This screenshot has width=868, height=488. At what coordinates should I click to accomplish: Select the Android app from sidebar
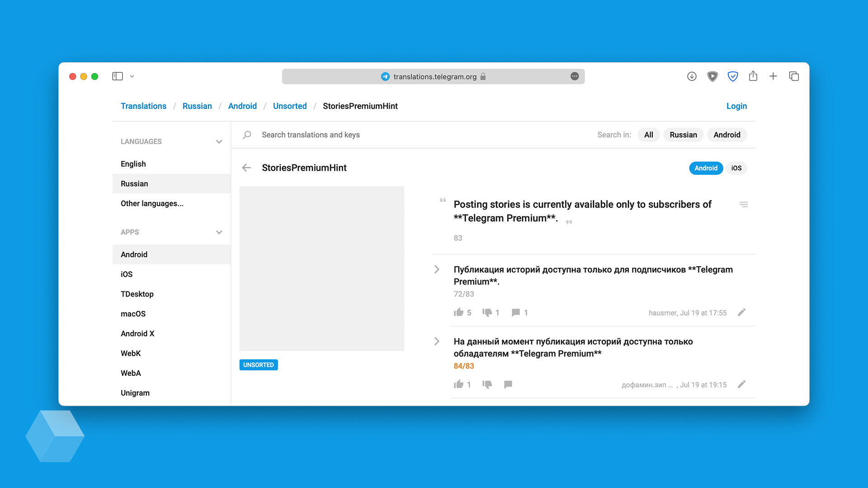point(133,254)
